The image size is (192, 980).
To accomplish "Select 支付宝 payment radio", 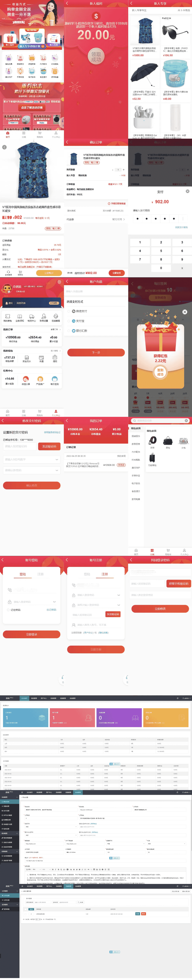I will pos(69,321).
